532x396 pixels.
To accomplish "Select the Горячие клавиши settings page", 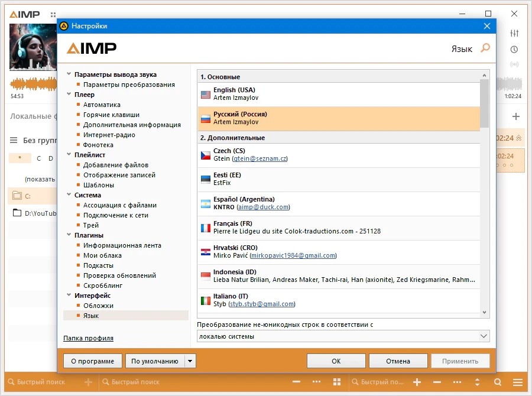I will point(111,115).
